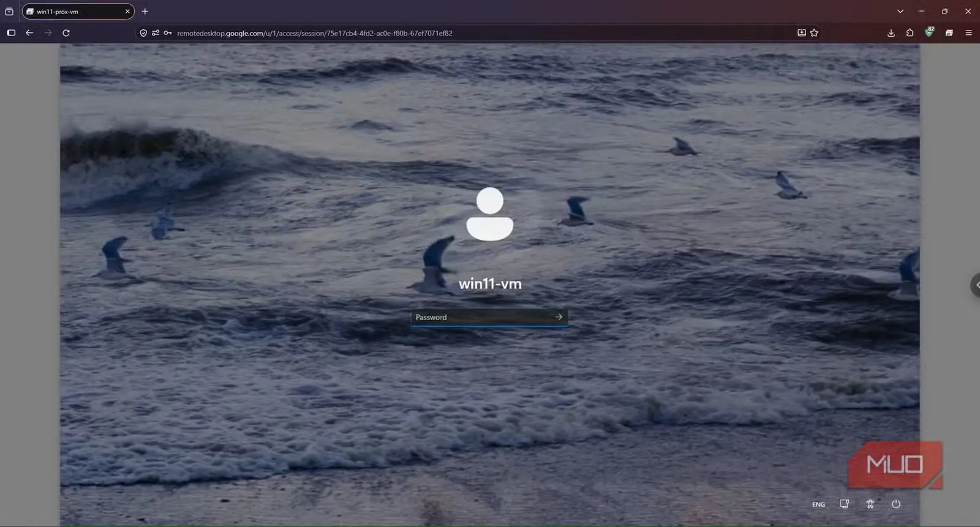This screenshot has height=527, width=980.
Task: Reload the current page
Action: pos(66,33)
